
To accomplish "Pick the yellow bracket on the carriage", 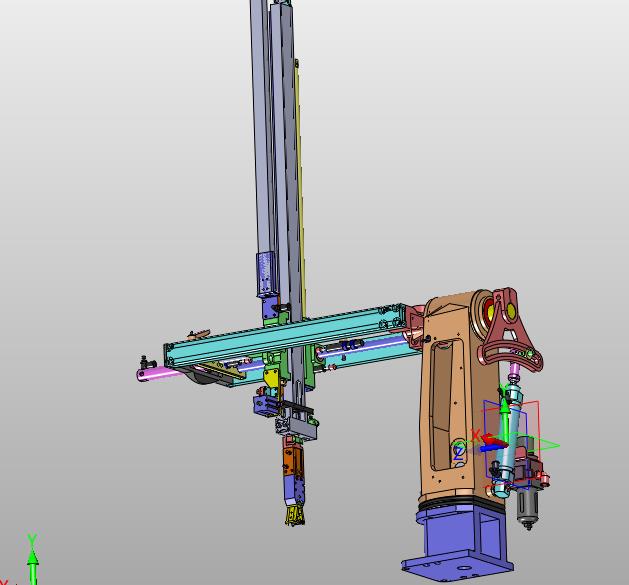I will (x=272, y=378).
